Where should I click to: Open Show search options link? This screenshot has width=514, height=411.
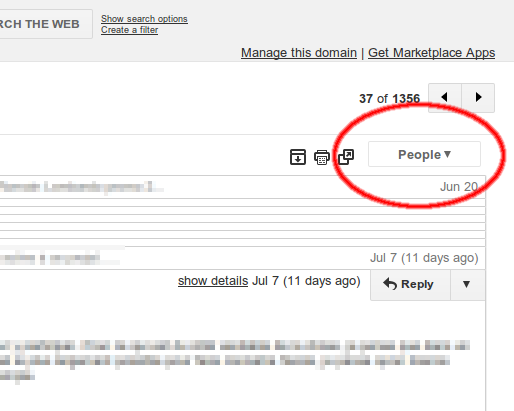[144, 19]
